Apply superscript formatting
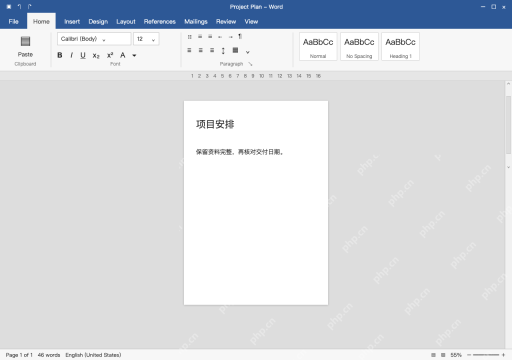The width and height of the screenshot is (512, 360). coord(110,55)
